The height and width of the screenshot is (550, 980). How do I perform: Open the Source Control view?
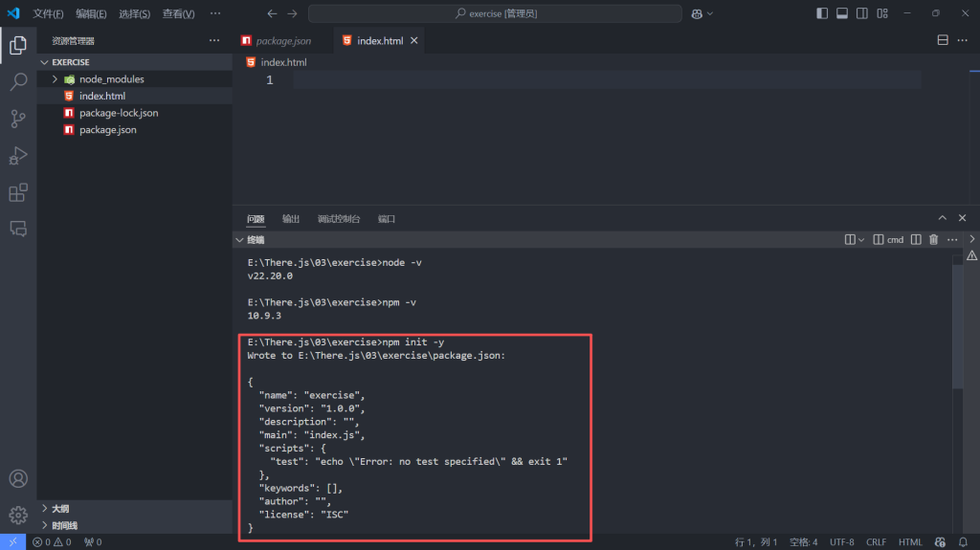coord(18,119)
